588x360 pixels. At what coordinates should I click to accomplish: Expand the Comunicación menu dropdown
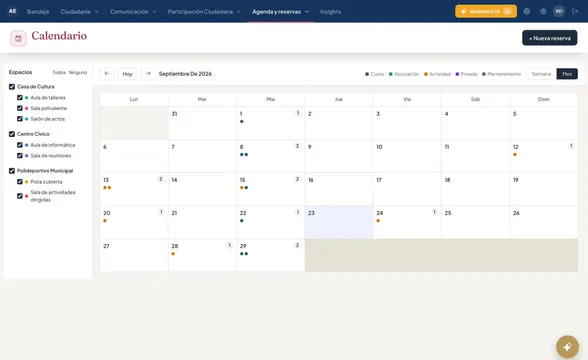pyautogui.click(x=133, y=12)
